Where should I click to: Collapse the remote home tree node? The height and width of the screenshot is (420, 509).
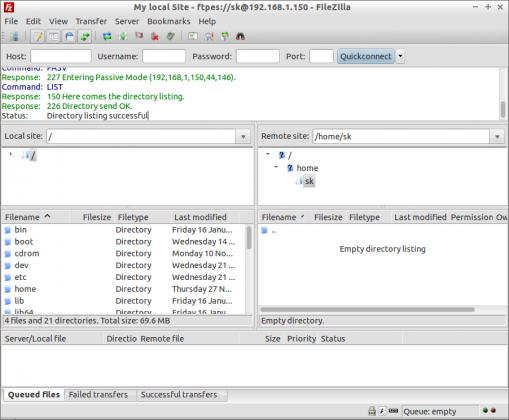(x=276, y=167)
